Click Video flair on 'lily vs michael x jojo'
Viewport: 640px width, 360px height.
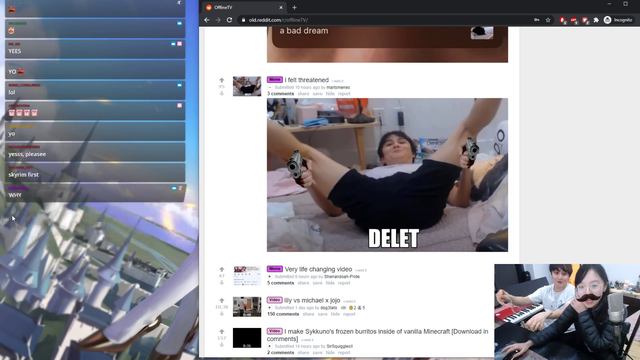point(275,300)
